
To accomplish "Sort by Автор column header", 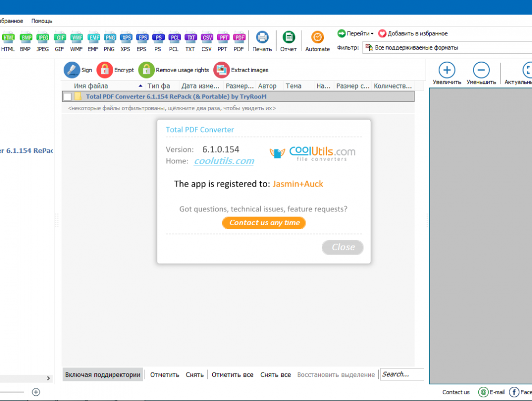I will click(x=268, y=86).
